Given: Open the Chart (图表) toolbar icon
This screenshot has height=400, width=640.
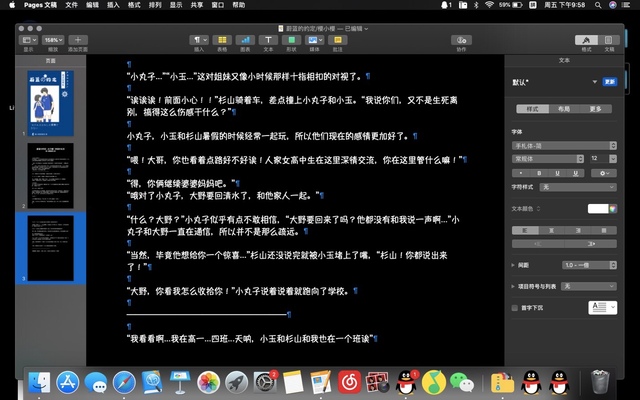Looking at the screenshot, I should [x=245, y=40].
